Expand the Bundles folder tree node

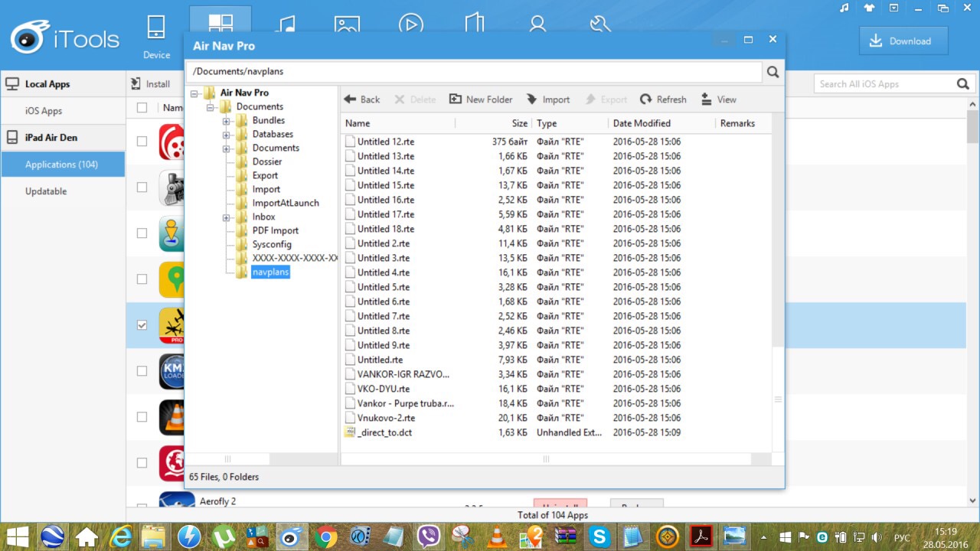click(226, 121)
